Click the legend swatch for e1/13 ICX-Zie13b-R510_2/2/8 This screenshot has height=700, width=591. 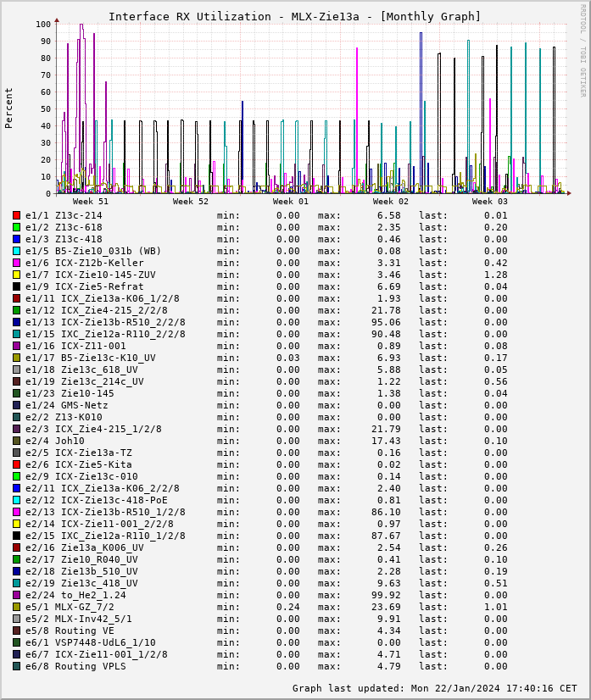pos(16,322)
